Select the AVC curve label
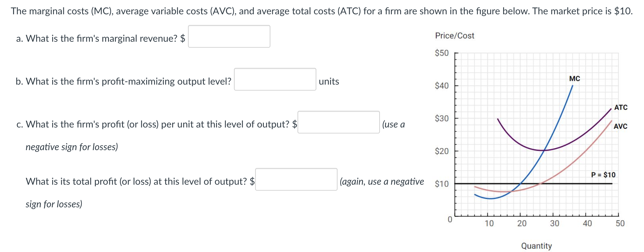The image size is (644, 252). tap(620, 126)
